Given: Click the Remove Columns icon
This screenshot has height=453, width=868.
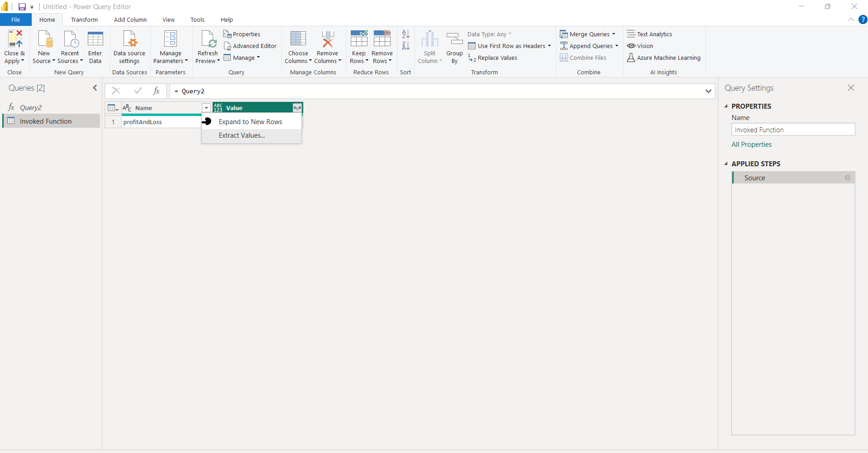Looking at the screenshot, I should (x=328, y=39).
